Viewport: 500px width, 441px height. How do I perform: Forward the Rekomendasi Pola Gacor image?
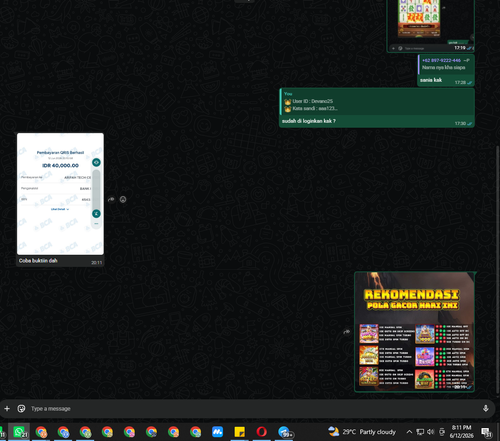tap(347, 332)
